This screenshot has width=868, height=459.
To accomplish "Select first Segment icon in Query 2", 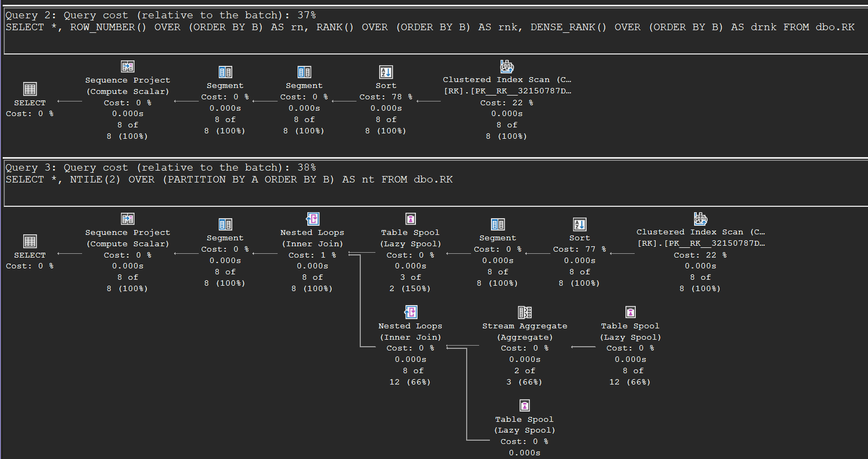I will click(x=225, y=72).
